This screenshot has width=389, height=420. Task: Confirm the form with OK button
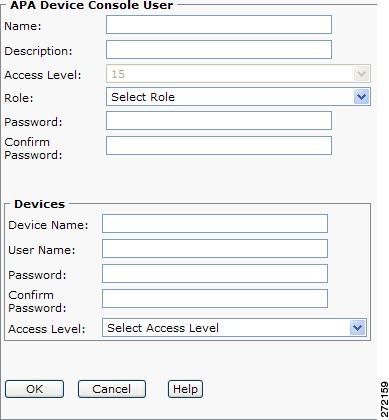pyautogui.click(x=34, y=389)
